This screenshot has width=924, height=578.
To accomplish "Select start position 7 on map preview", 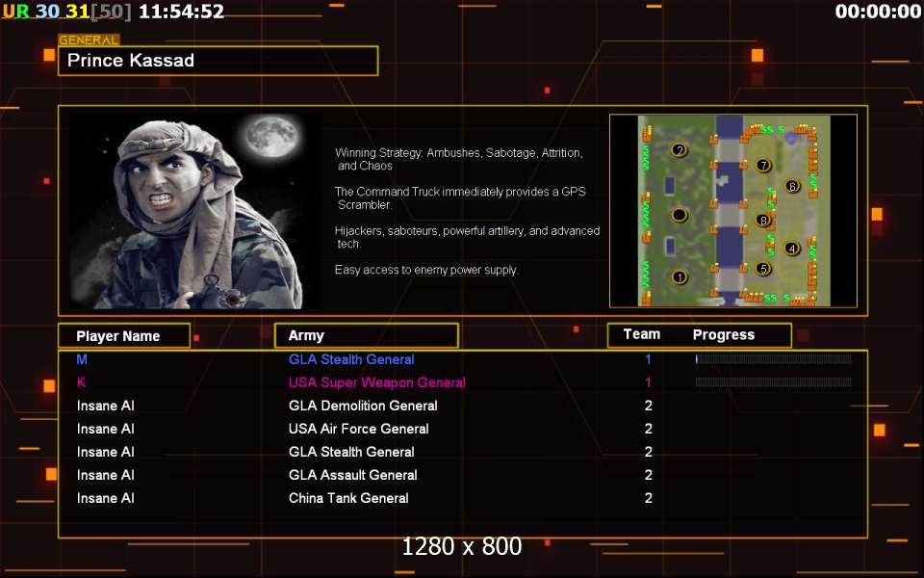I will pos(763,165).
